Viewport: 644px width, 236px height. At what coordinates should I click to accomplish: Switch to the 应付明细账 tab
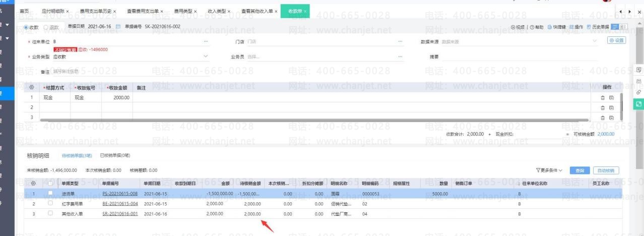52,11
